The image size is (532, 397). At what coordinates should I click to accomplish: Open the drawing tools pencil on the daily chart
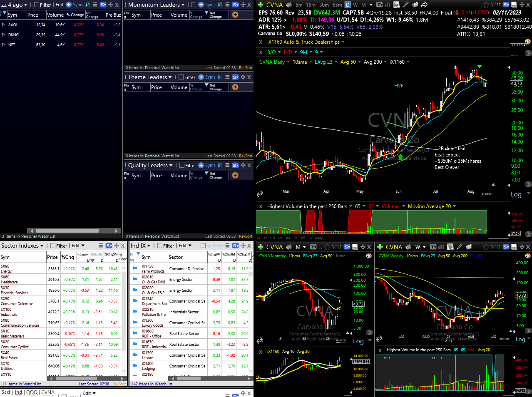pyautogui.click(x=405, y=5)
